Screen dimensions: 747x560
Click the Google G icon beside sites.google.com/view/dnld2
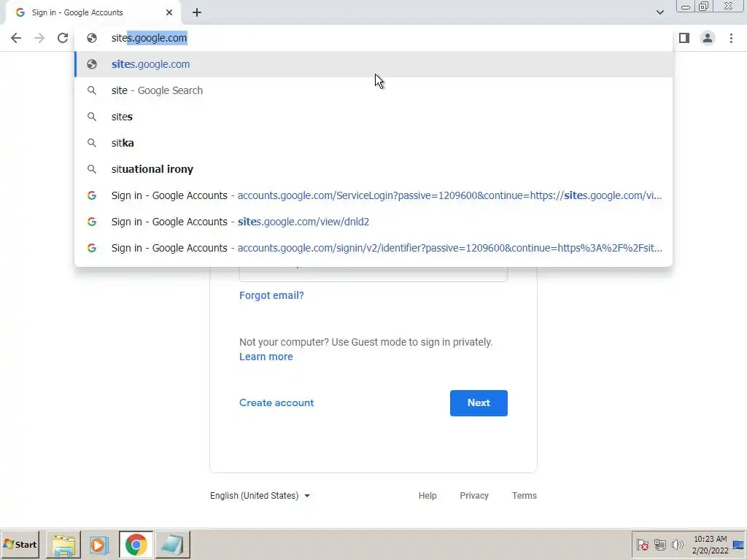click(x=92, y=222)
